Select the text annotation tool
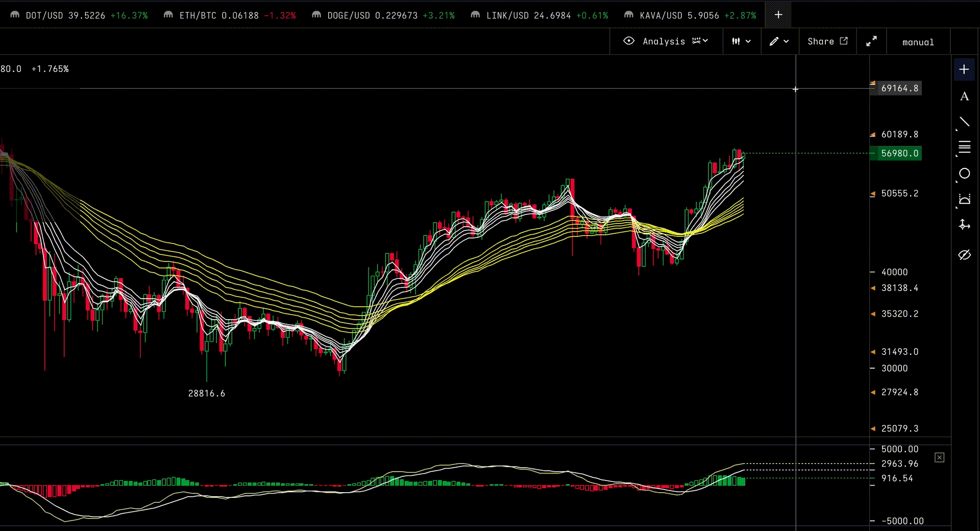 click(x=964, y=96)
